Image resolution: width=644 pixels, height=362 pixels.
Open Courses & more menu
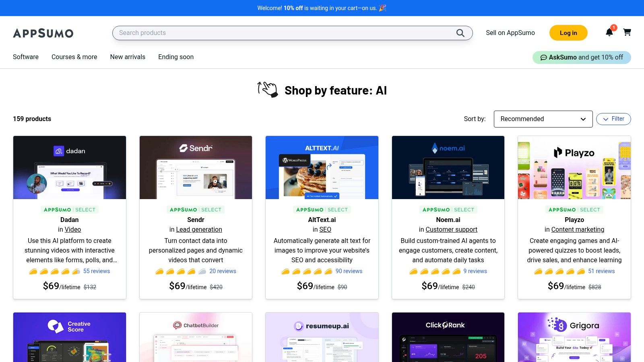(74, 57)
